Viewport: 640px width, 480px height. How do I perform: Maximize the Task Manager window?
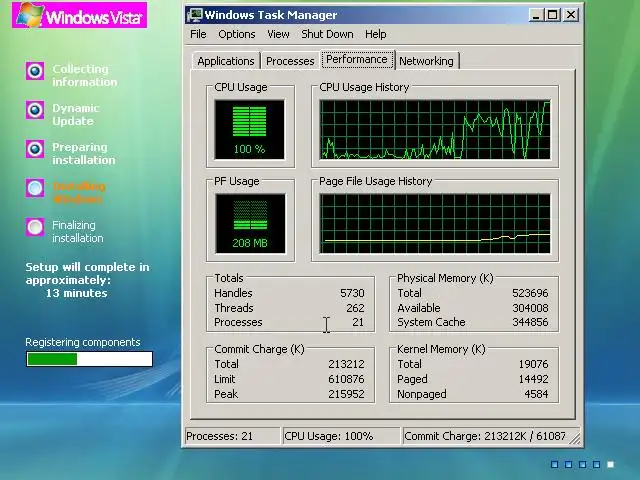tap(553, 15)
